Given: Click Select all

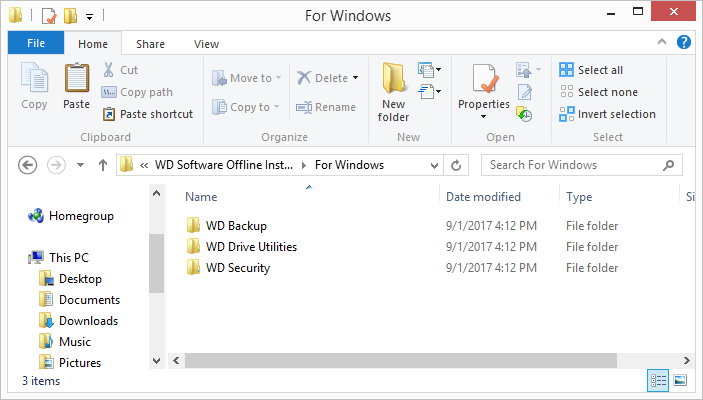Looking at the screenshot, I should [x=591, y=70].
